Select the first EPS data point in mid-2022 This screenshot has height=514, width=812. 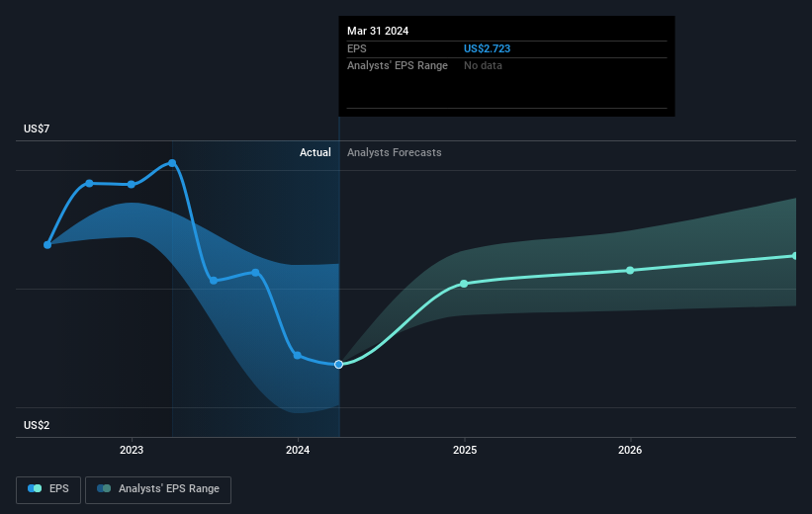47,245
